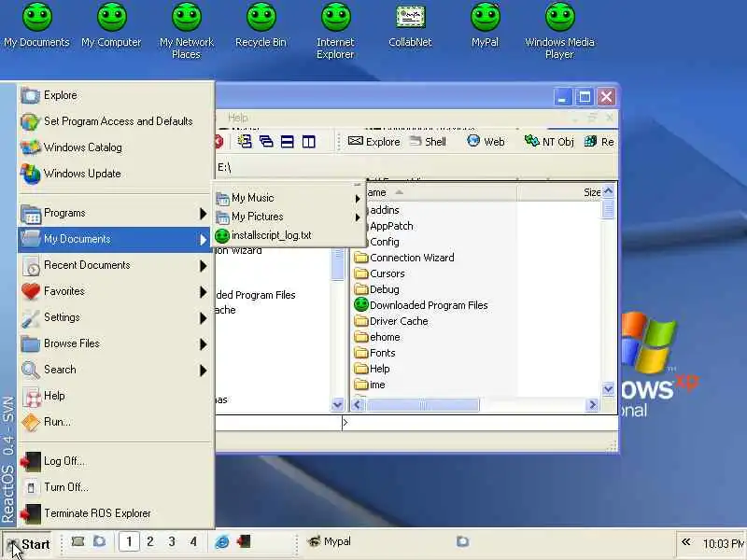
Task: Click Log Off... in start menu
Action: coord(116,461)
